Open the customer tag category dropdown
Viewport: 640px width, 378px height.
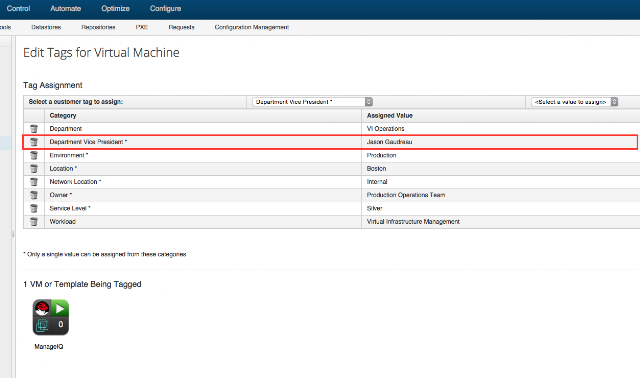point(312,102)
